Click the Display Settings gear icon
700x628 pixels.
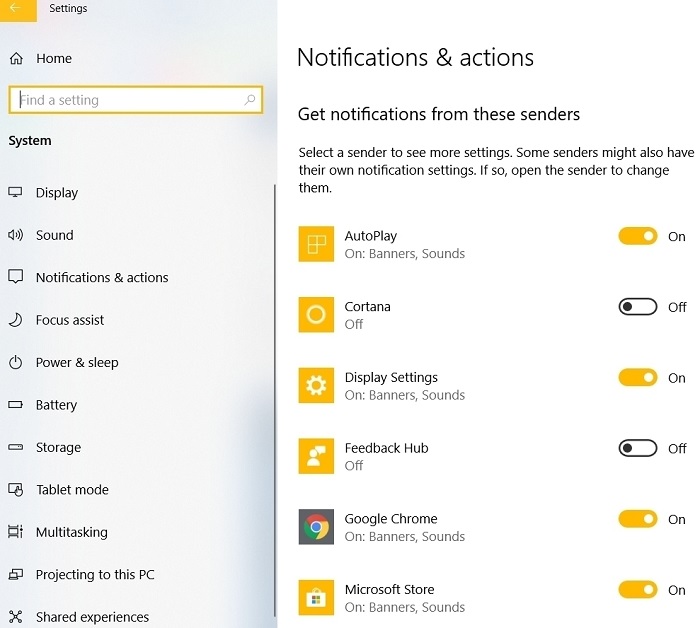point(316,385)
